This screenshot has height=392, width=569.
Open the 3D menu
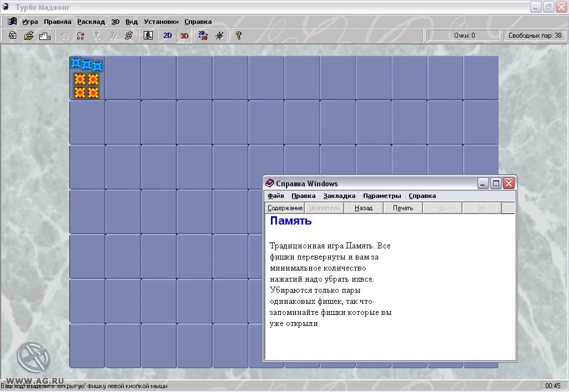pos(115,22)
